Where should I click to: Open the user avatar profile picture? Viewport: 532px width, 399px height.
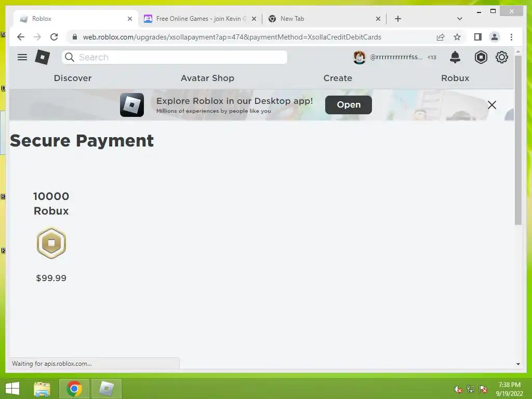(360, 57)
